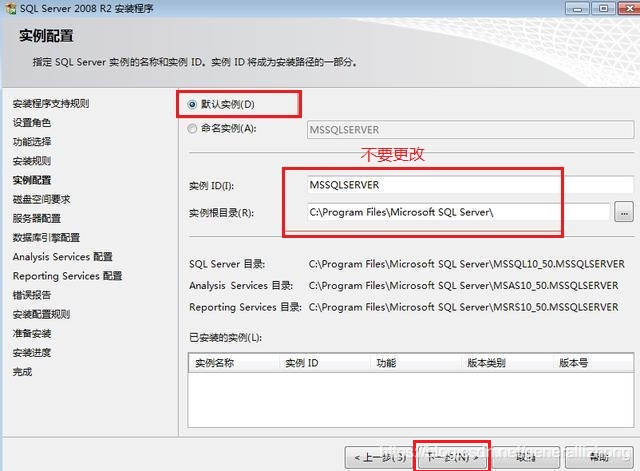
Task: Click the 下一步(N) next button
Action: coord(452,457)
